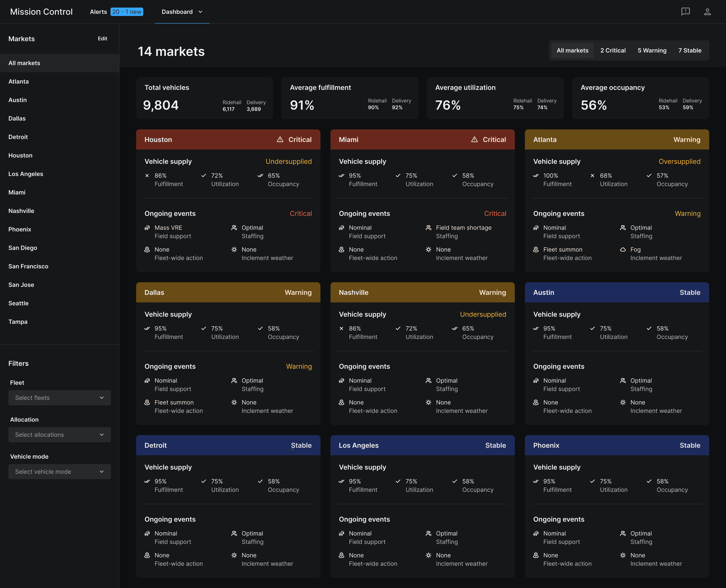This screenshot has width=726, height=588.
Task: Click Austin's inclement weather sun icon
Action: pos(623,402)
